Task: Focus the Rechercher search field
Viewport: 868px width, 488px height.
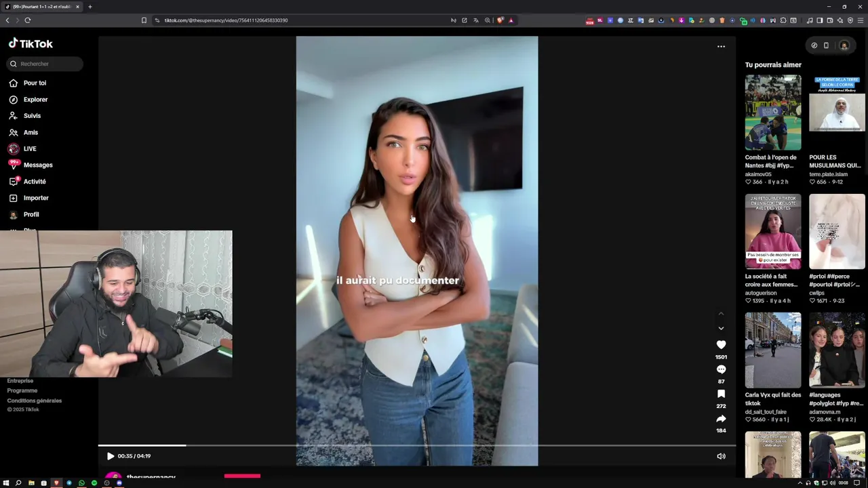Action: click(x=45, y=64)
